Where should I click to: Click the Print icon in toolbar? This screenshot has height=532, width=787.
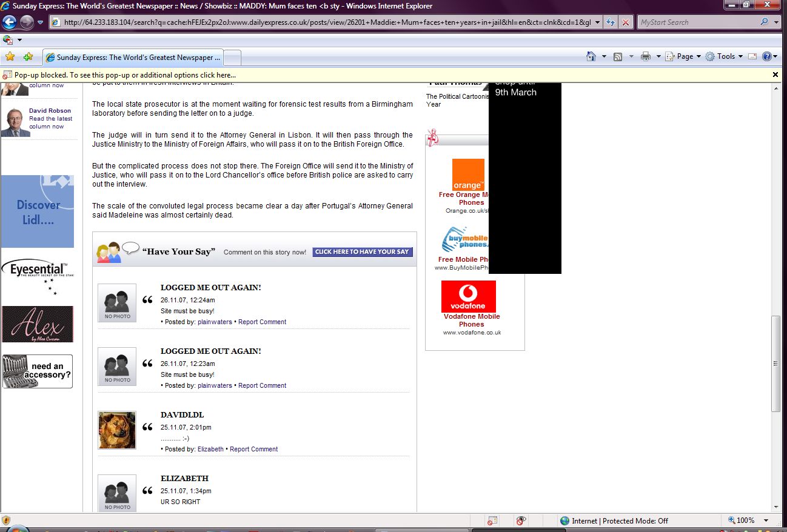[646, 56]
